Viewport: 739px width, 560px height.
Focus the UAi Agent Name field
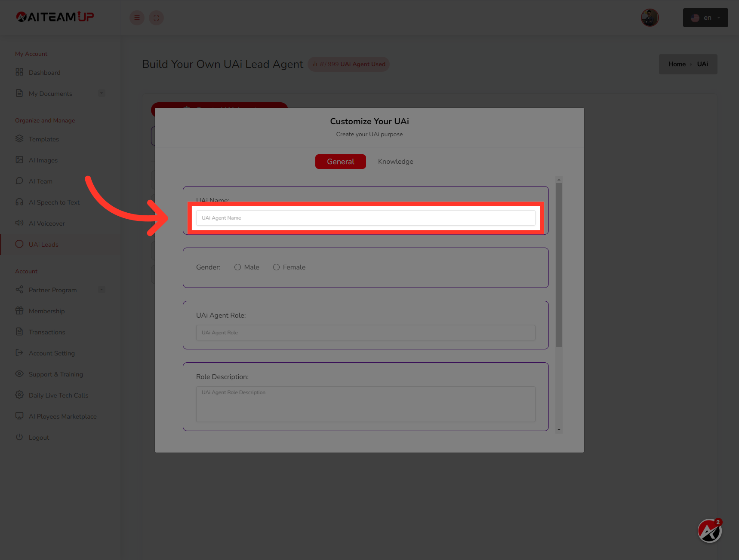tap(366, 218)
